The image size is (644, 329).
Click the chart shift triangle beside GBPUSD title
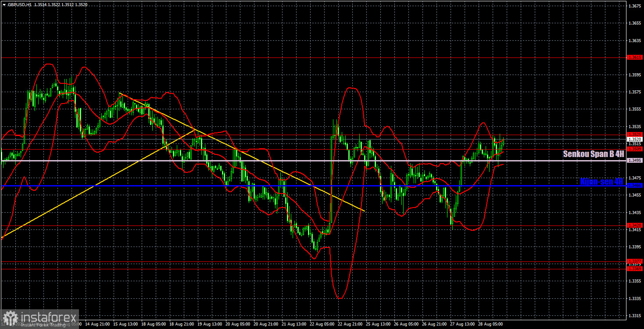point(4,4)
